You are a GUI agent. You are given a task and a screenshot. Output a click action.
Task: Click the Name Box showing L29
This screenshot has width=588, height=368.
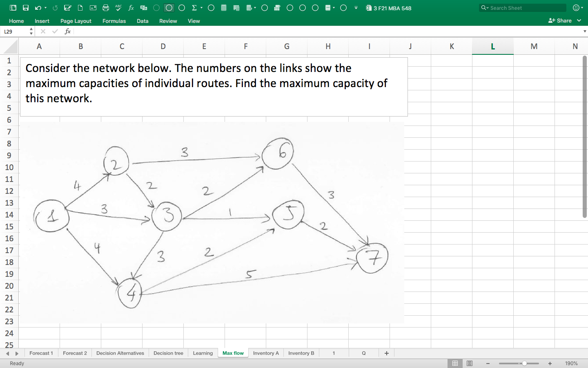pyautogui.click(x=15, y=31)
